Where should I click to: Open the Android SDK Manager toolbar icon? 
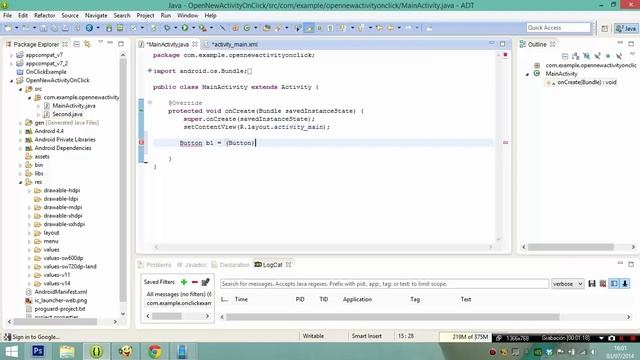(109, 28)
